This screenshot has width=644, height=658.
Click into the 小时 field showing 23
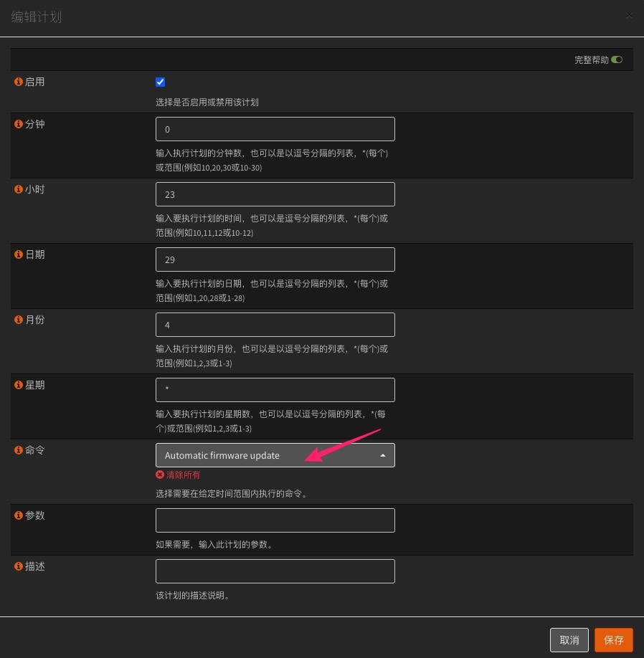pos(275,194)
